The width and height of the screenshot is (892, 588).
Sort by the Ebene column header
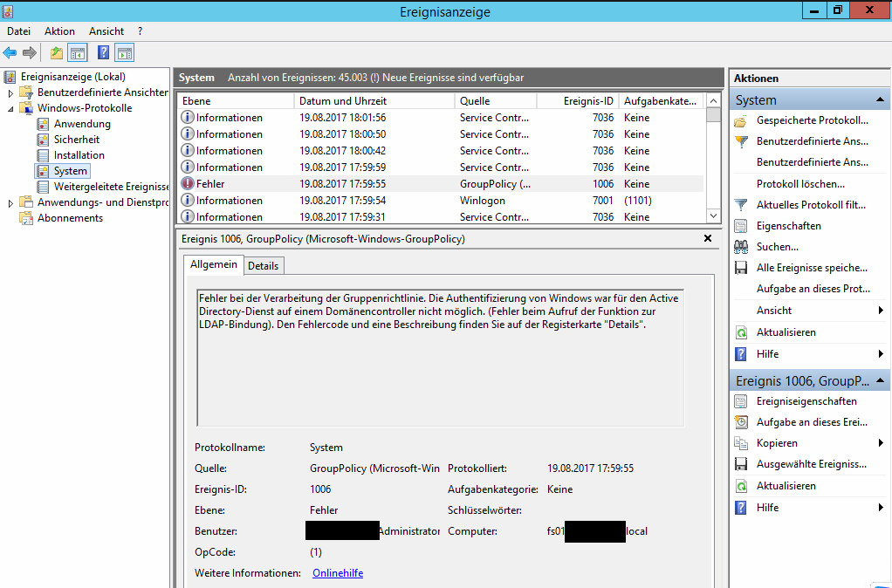(236, 100)
